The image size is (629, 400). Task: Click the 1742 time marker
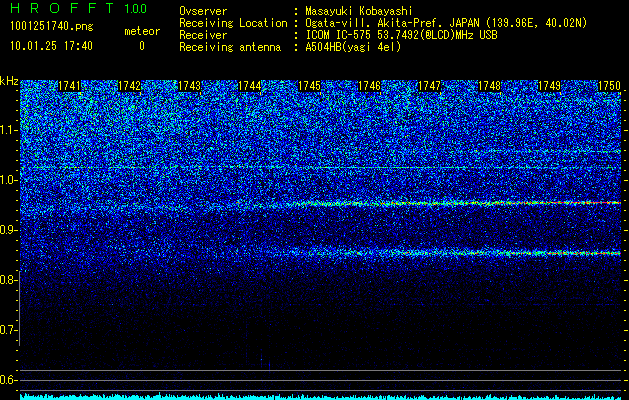[130, 86]
